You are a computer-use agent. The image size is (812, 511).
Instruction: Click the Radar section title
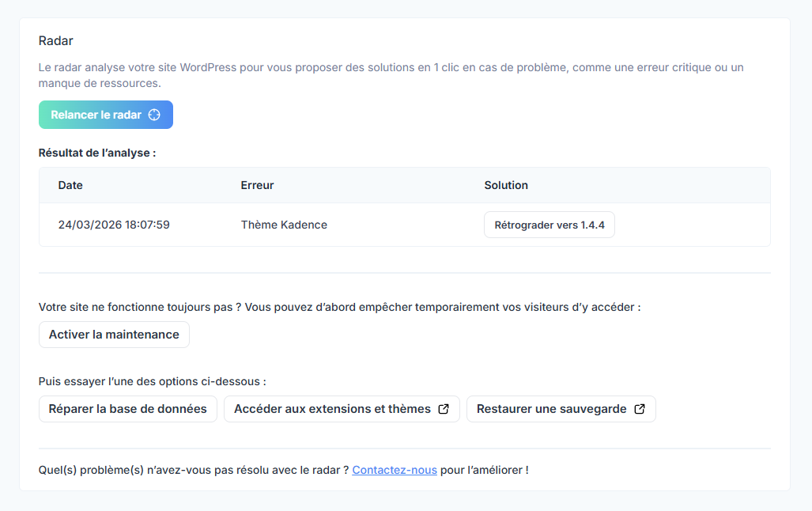click(56, 41)
